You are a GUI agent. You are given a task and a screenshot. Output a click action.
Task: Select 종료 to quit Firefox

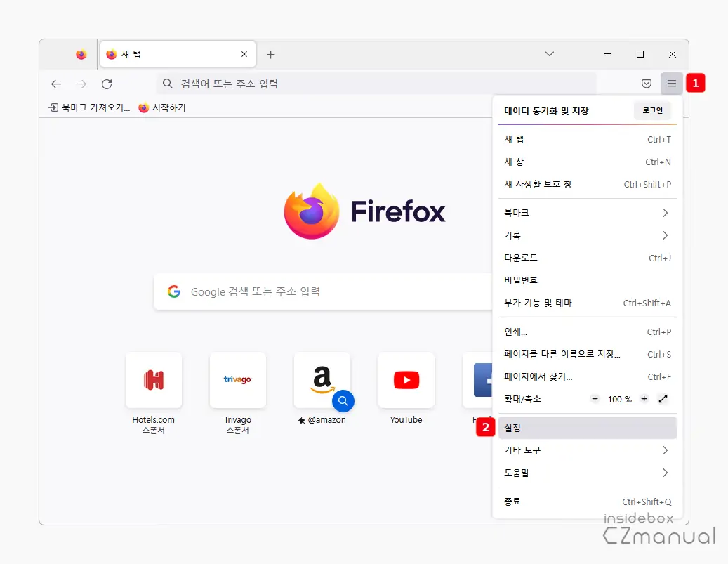pyautogui.click(x=588, y=501)
